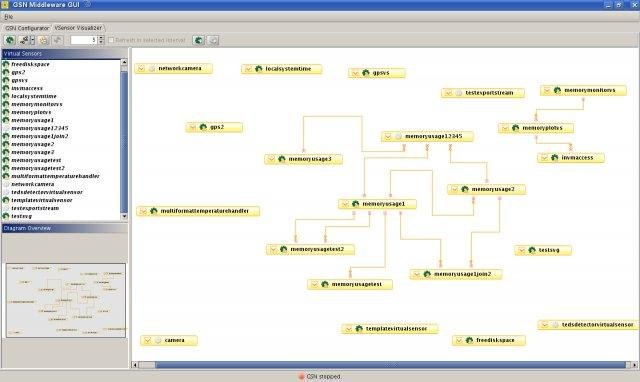Screen dimensions: 640x382
Task: Click the Virtual Sensors panel header
Action: point(64,53)
